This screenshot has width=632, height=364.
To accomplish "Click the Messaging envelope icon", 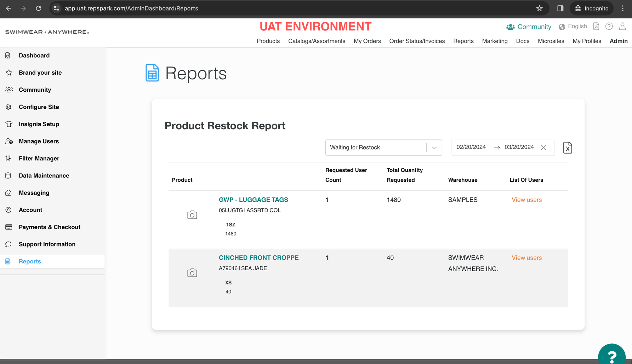I will tap(8, 193).
